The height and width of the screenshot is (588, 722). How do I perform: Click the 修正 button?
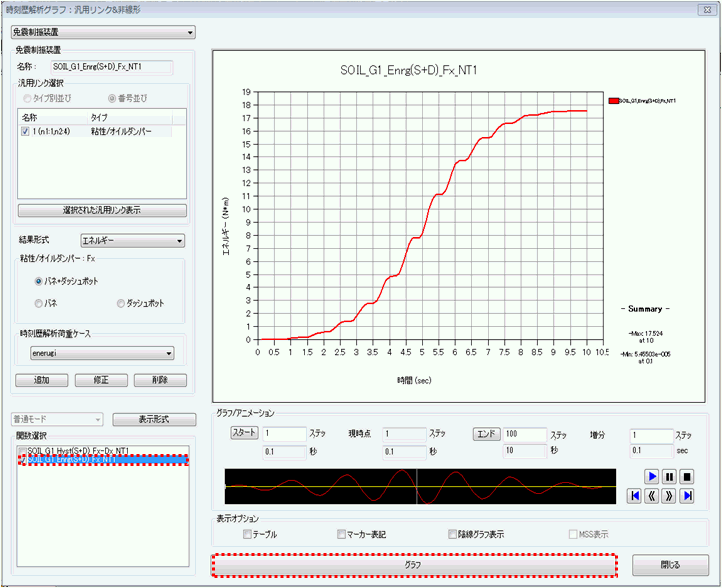pos(101,380)
